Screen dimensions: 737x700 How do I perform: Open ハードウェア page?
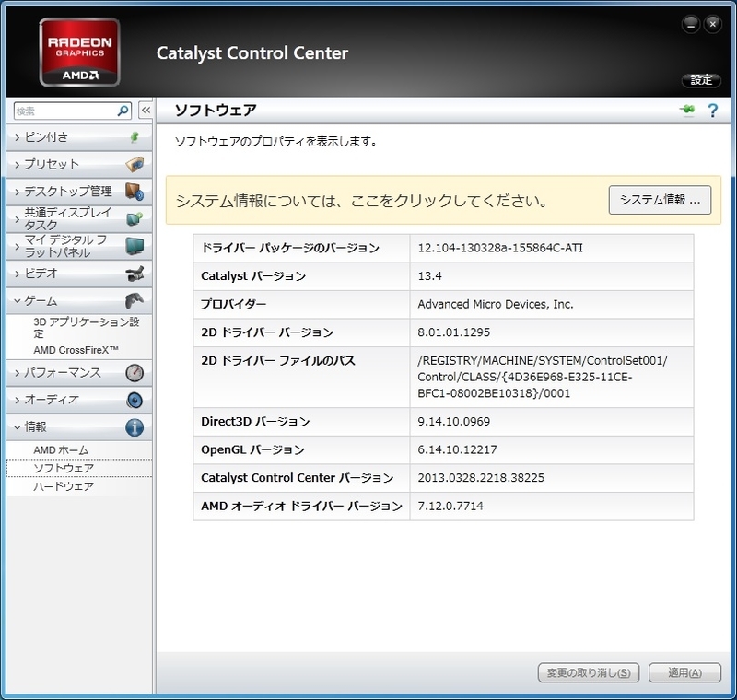[64, 486]
